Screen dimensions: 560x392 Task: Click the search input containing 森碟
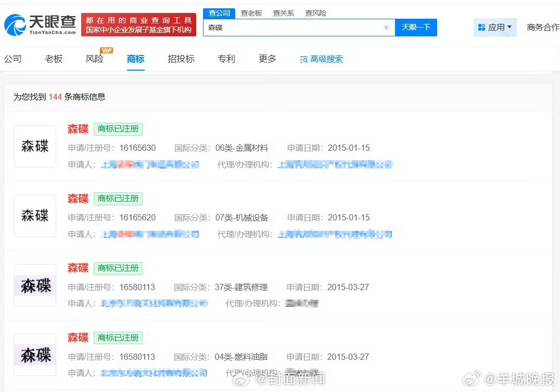pyautogui.click(x=294, y=28)
